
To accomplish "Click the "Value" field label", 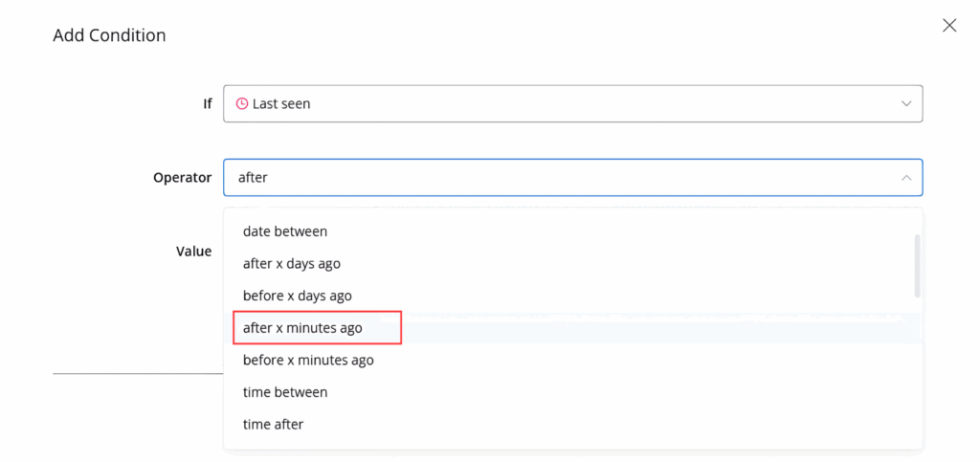I will coord(193,251).
